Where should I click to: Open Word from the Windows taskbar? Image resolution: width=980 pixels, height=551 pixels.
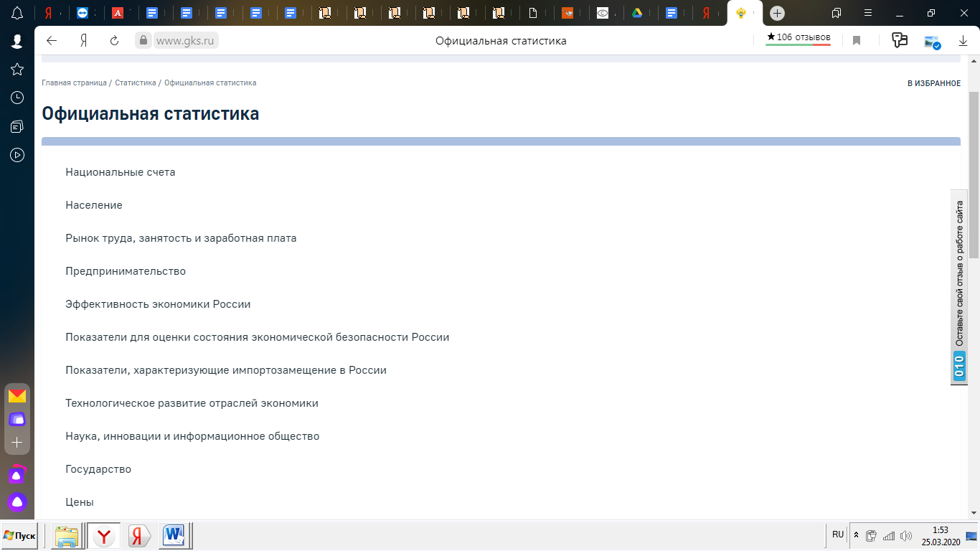point(174,536)
